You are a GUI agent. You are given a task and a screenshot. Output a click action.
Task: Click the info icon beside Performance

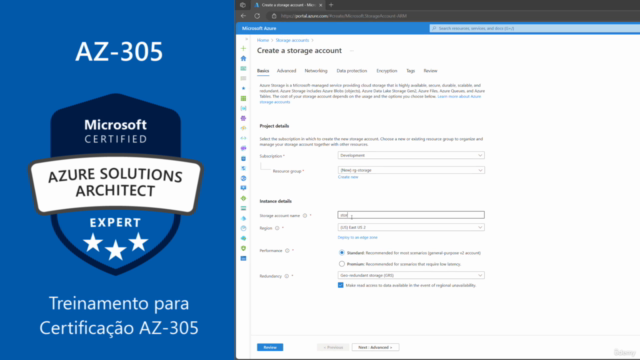pos(287,251)
